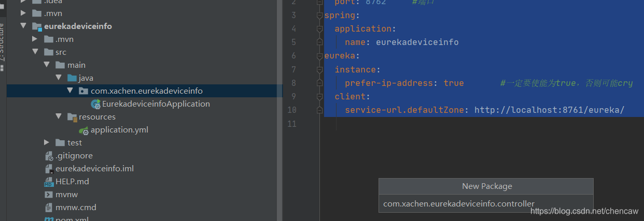Collapse the main folder arrow
The width and height of the screenshot is (644, 221).
[47, 65]
